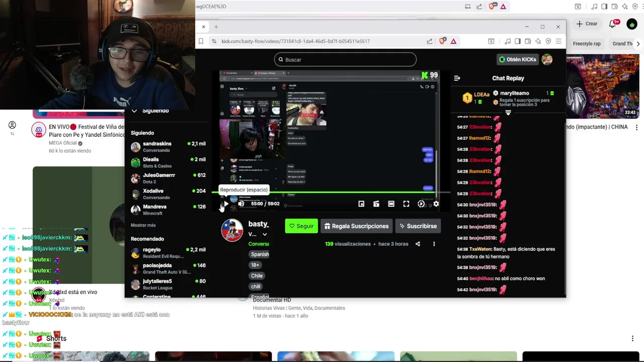Click the Chile tag
Viewport: 644px width, 362px height.
pos(257,276)
